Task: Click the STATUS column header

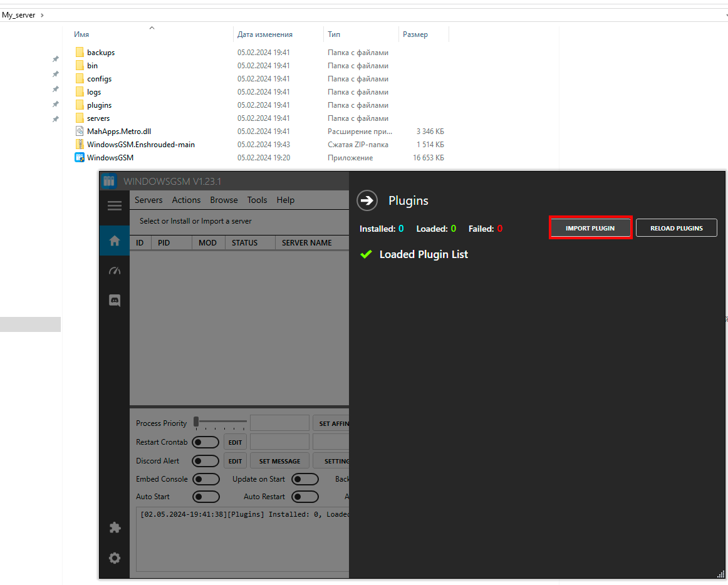Action: pos(250,243)
